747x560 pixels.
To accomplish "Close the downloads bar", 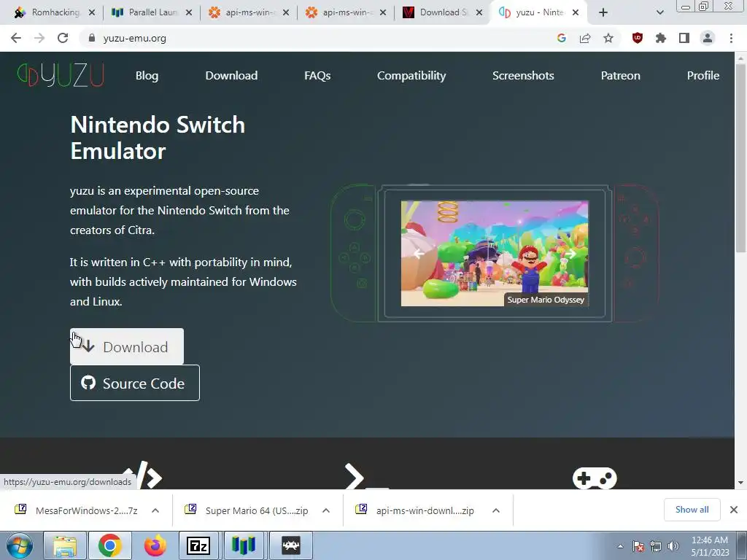I will click(734, 510).
